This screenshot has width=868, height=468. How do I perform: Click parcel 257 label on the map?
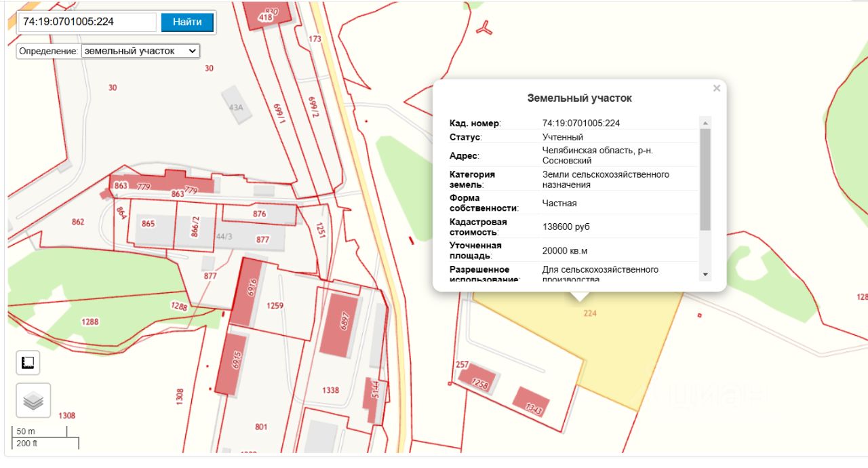[x=462, y=365]
